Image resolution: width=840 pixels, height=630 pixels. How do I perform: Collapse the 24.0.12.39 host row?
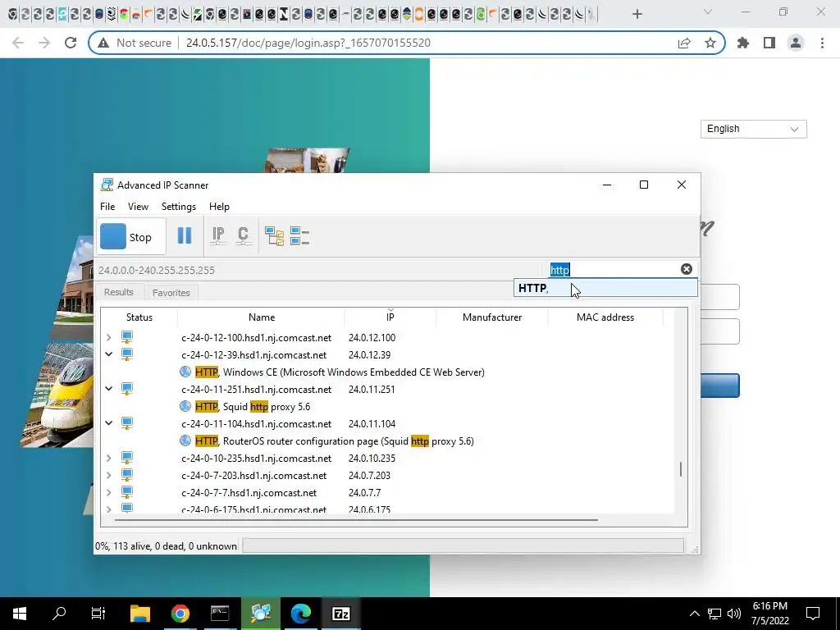[109, 354]
